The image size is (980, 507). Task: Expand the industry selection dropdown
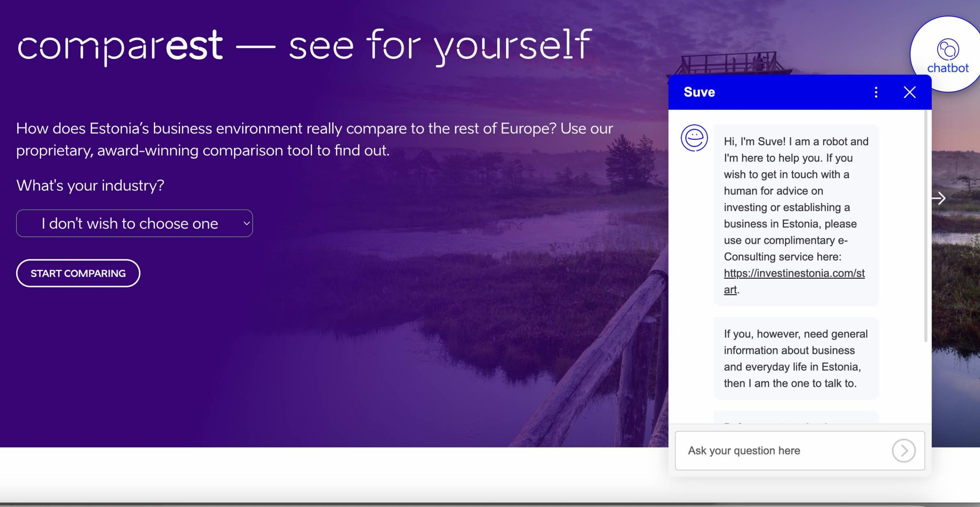point(130,223)
